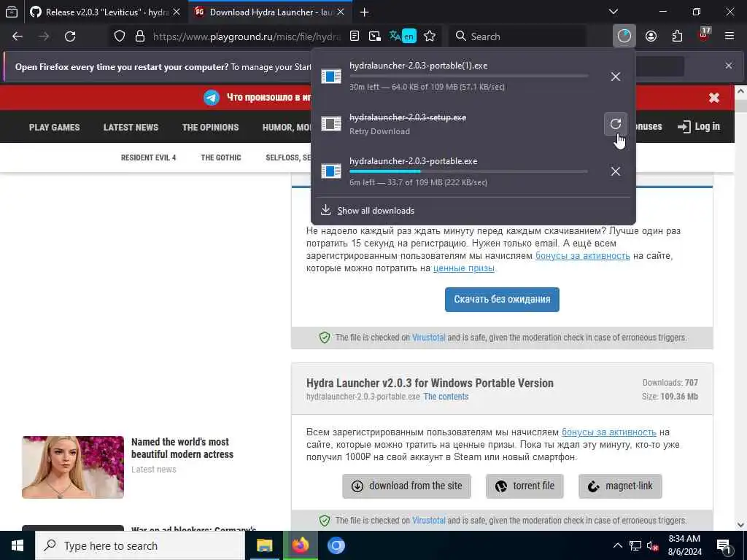
Task: Click the setup.exe file icon in downloads
Action: [x=330, y=124]
